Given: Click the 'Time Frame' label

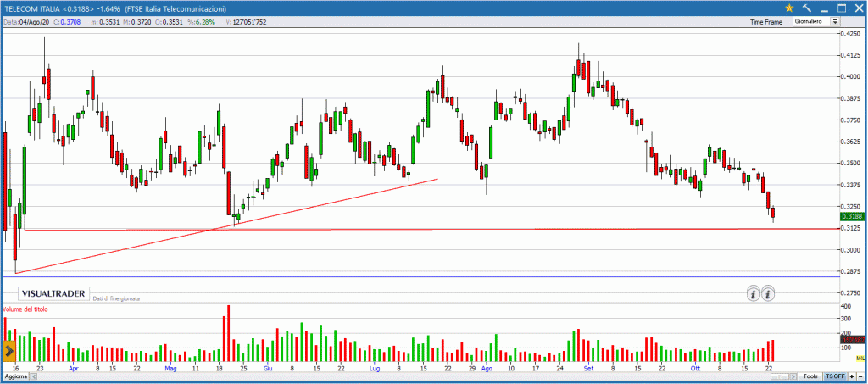Looking at the screenshot, I should click(x=766, y=22).
